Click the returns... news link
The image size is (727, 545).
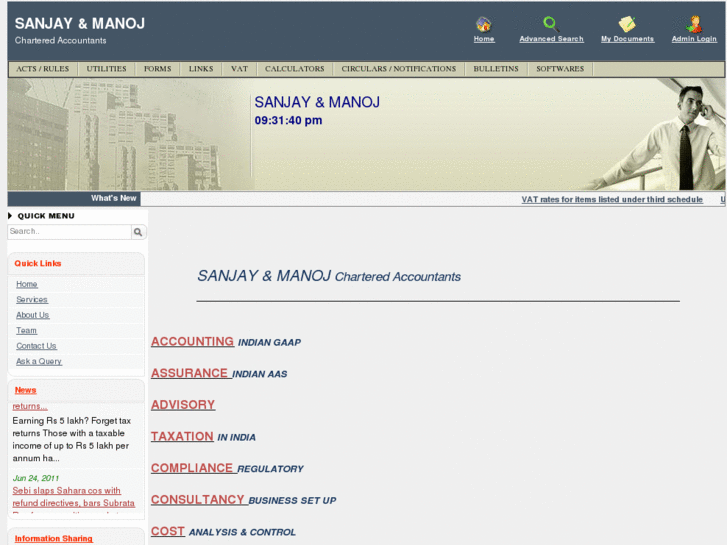tap(30, 406)
